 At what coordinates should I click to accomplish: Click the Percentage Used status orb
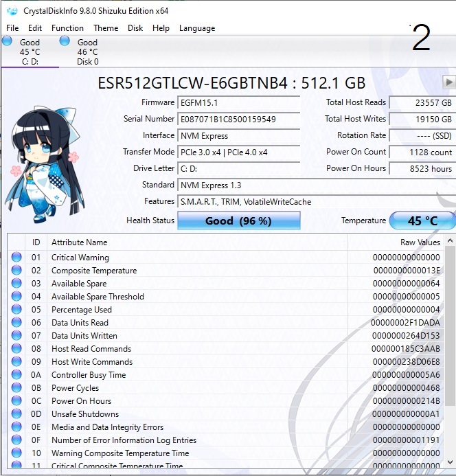pos(16,310)
